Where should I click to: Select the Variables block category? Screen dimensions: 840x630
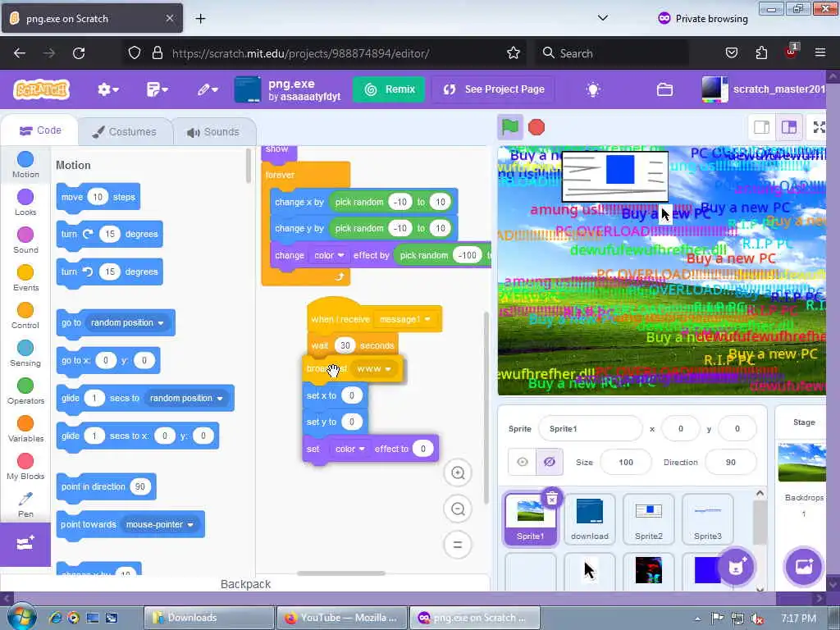[x=25, y=428]
